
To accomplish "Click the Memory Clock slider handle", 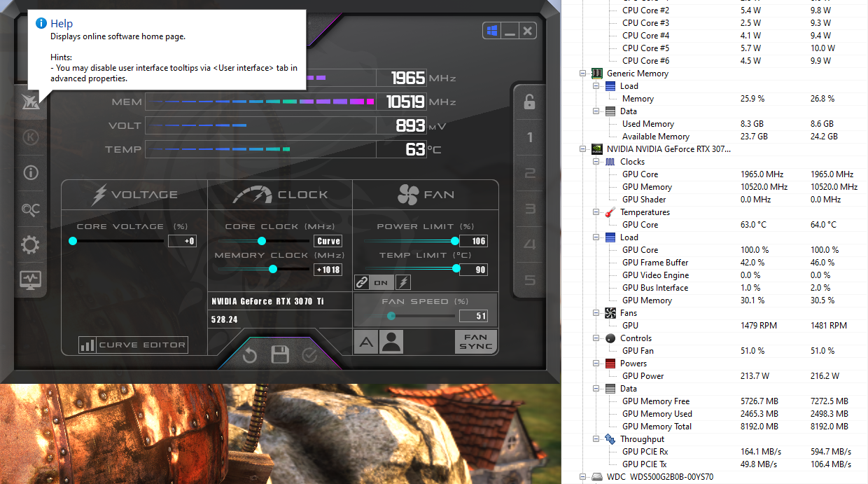I will 273,269.
